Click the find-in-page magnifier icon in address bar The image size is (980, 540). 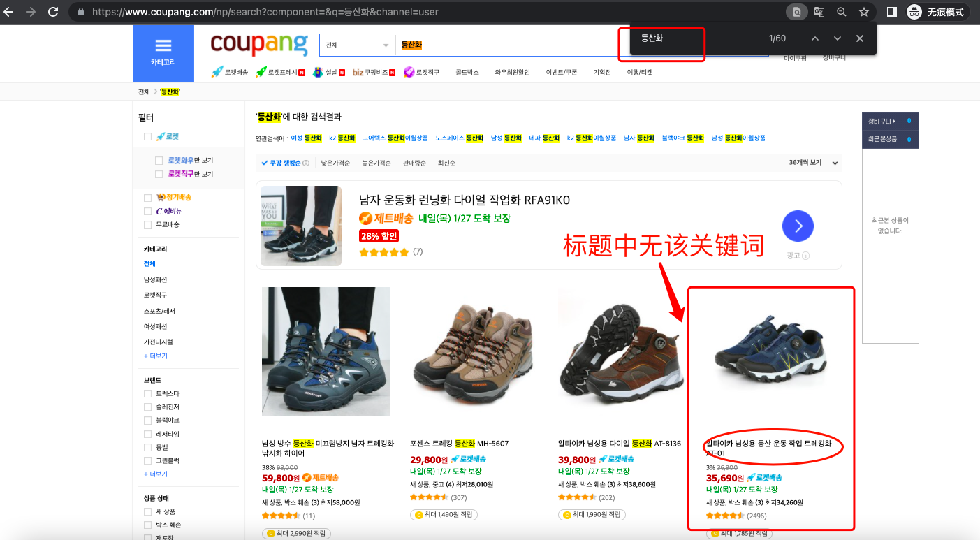(x=796, y=12)
